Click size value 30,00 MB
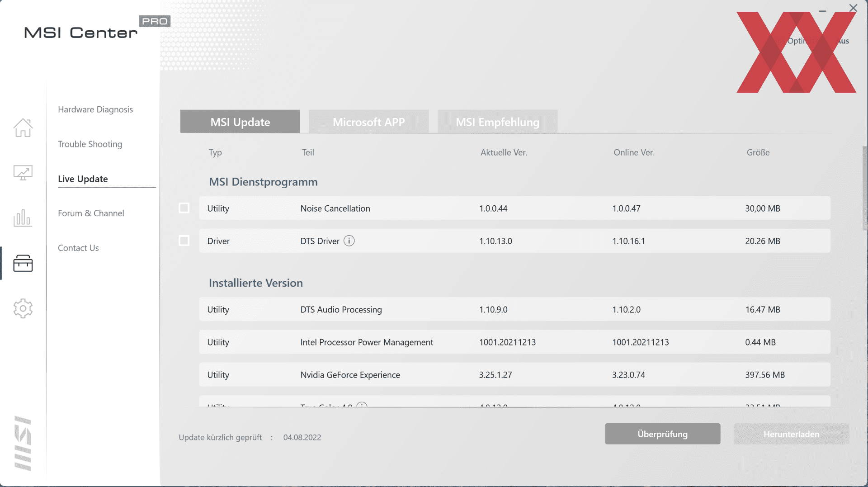The image size is (868, 487). coord(763,208)
